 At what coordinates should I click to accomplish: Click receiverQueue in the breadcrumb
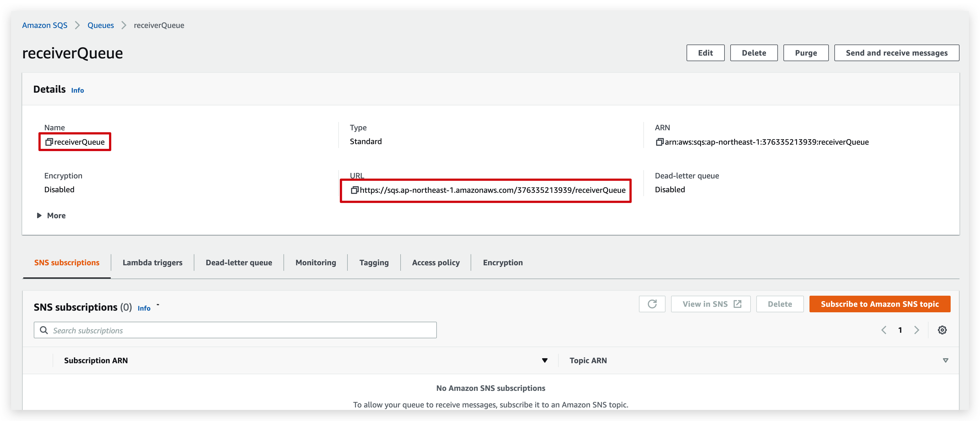click(159, 25)
